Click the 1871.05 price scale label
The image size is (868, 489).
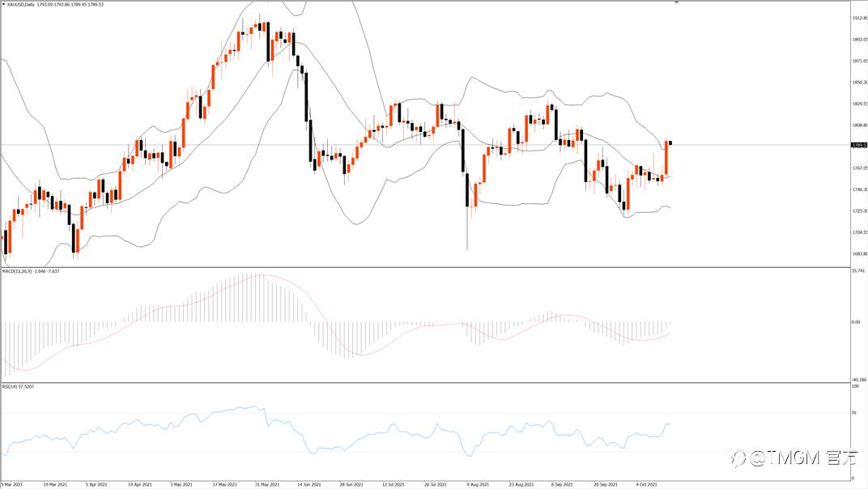(860, 61)
